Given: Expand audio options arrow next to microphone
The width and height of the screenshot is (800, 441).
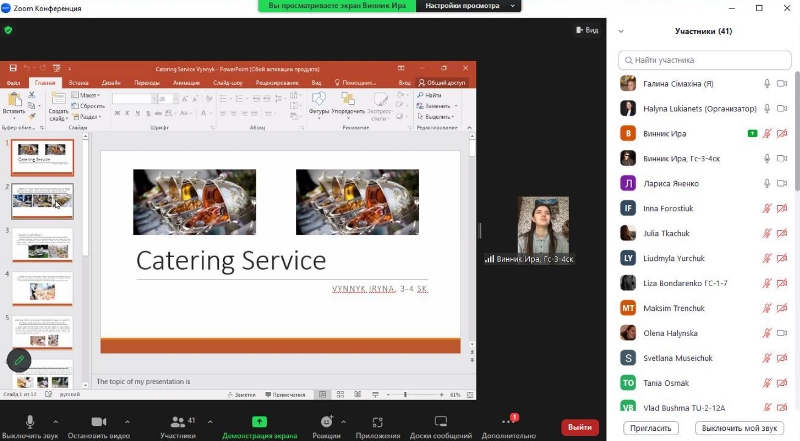Looking at the screenshot, I should pyautogui.click(x=56, y=422).
